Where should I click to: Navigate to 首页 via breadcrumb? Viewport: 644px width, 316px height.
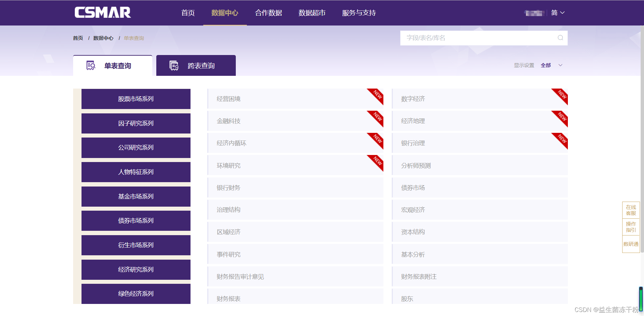77,38
